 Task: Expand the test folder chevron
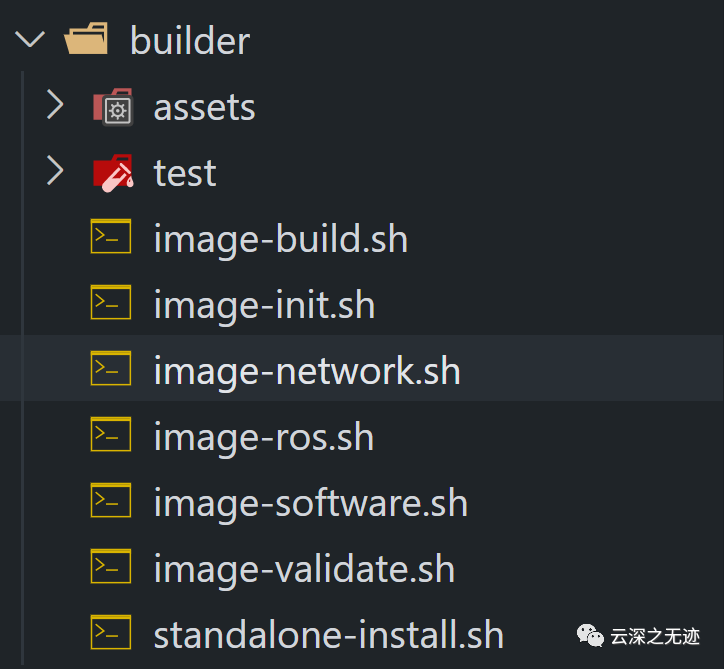[56, 173]
